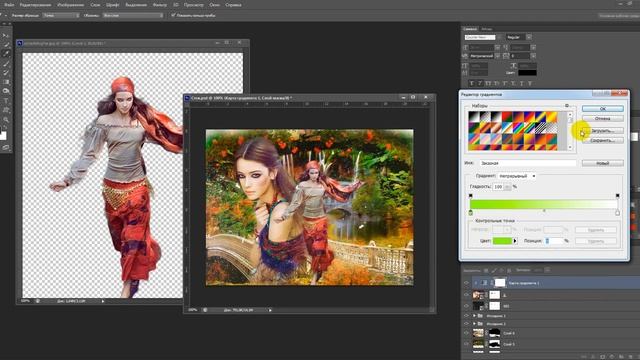Click Отмена in the Gradient Editor
640x360 pixels.
click(602, 118)
